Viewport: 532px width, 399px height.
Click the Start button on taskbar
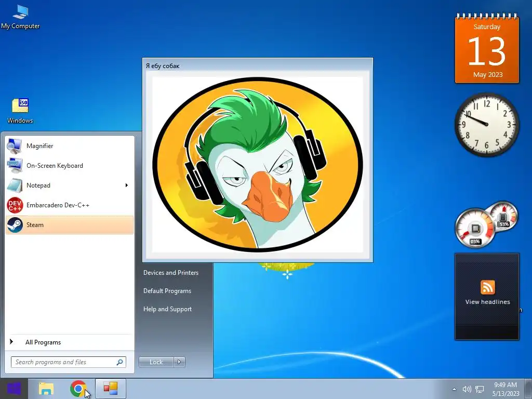click(x=14, y=389)
